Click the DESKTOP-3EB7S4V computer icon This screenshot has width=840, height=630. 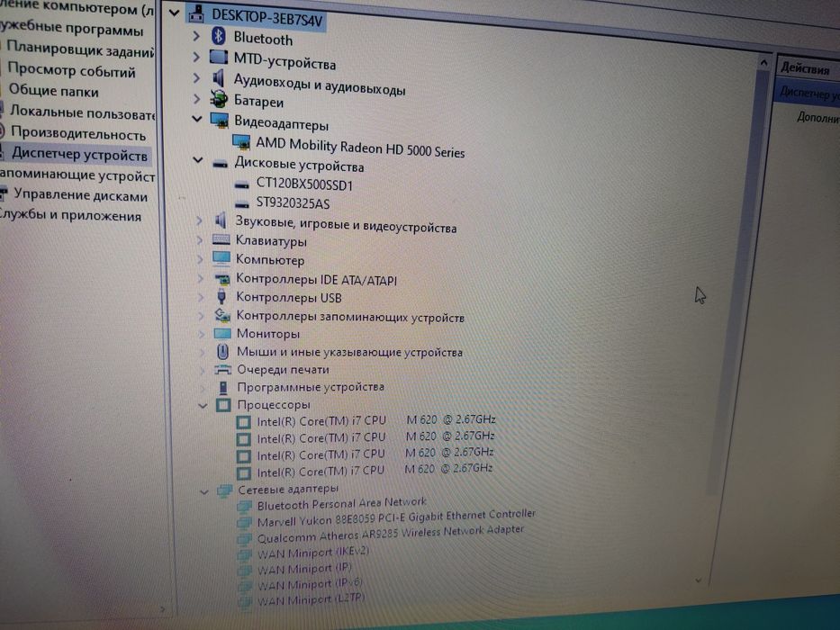[196, 13]
